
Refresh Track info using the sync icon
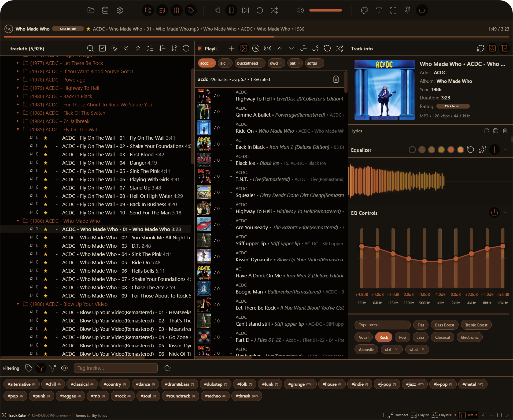480,49
